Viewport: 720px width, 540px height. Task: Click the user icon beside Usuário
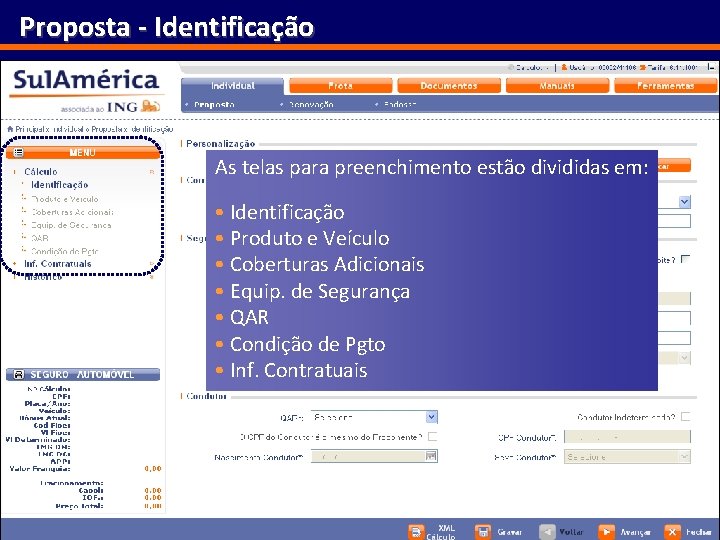click(564, 68)
